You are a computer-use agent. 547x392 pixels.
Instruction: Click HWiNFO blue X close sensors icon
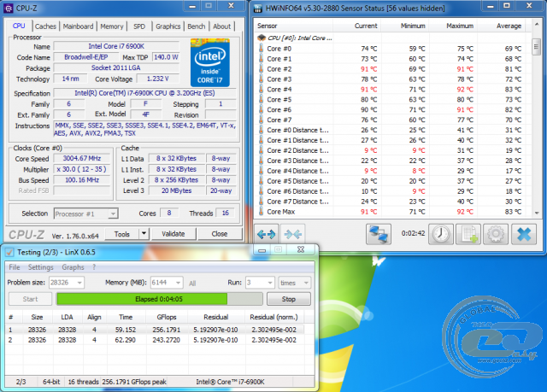(524, 234)
